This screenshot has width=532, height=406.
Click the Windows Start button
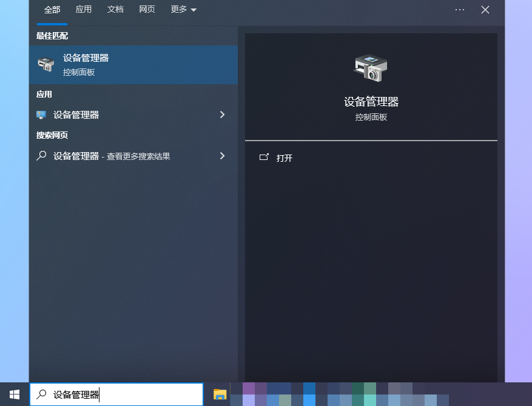[13, 394]
